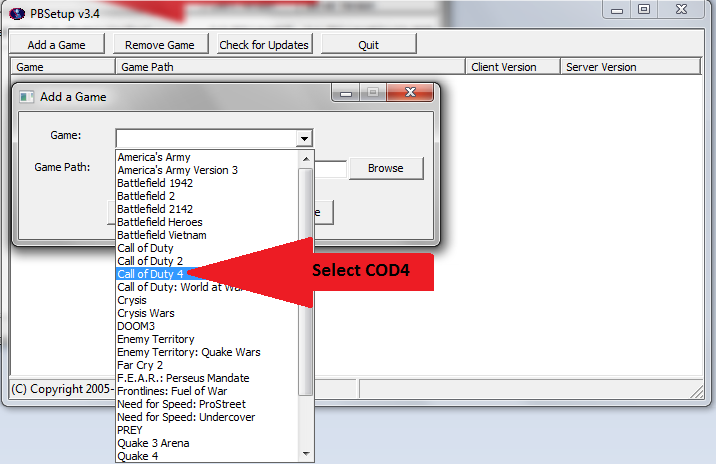The height and width of the screenshot is (464, 716).
Task: Click the Remove Game button
Action: pos(160,44)
